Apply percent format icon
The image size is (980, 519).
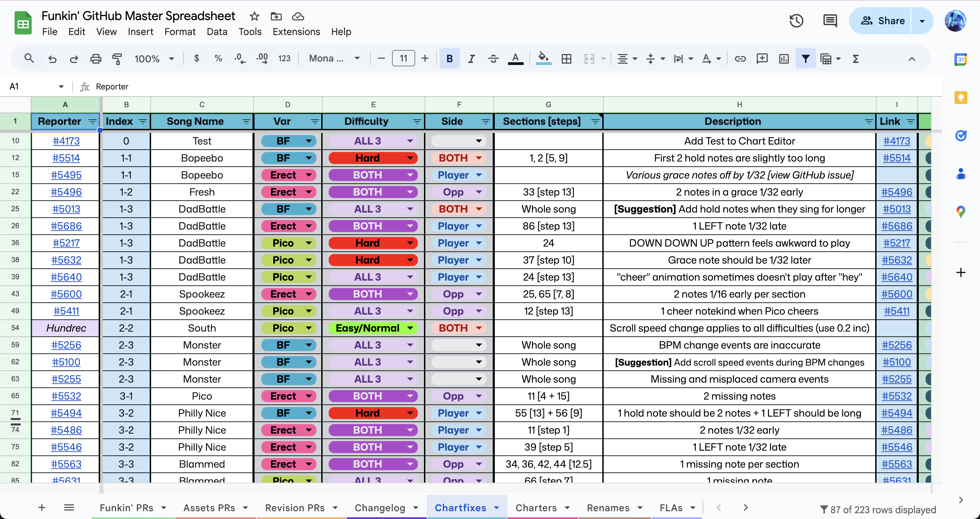pyautogui.click(x=218, y=58)
